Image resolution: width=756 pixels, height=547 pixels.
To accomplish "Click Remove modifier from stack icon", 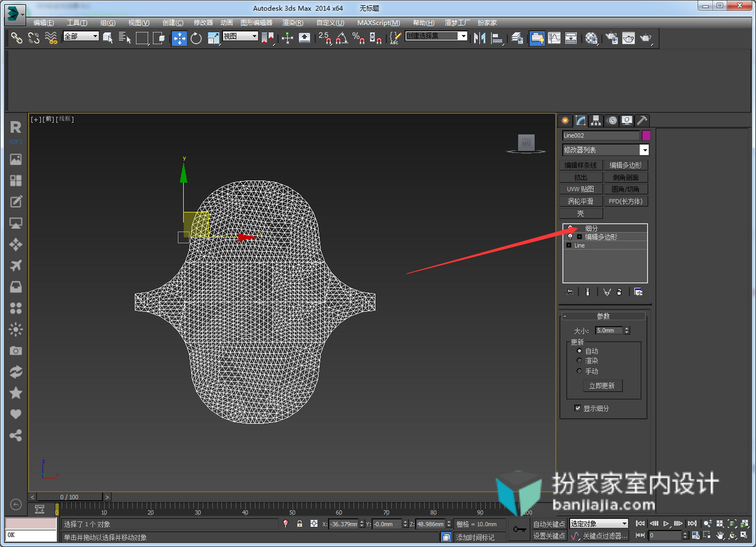I will (619, 292).
